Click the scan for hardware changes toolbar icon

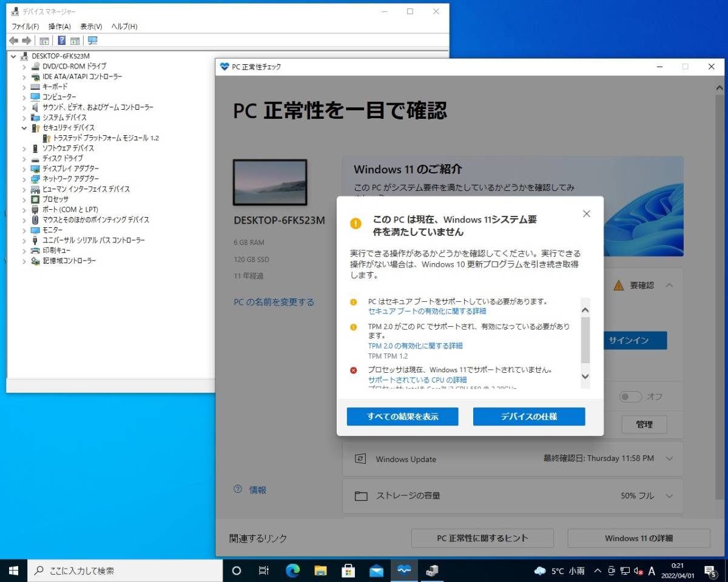click(x=92, y=41)
